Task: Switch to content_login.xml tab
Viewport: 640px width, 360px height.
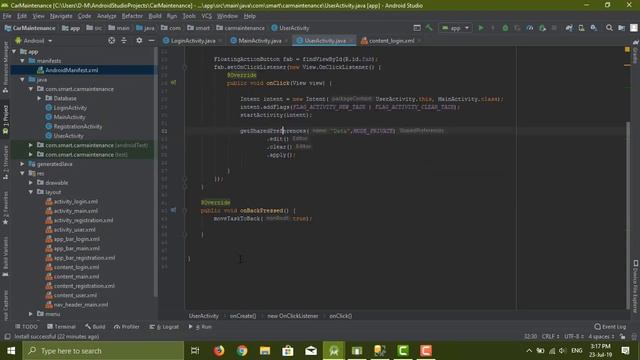Action: [x=390, y=41]
